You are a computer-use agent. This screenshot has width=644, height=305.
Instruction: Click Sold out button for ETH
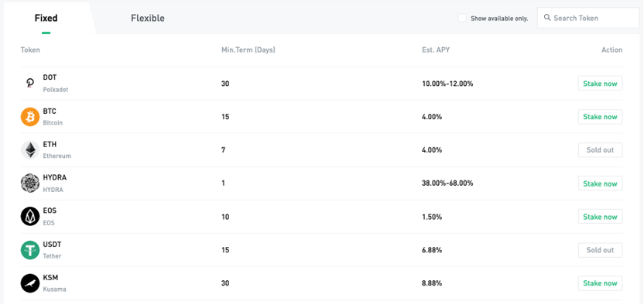600,150
